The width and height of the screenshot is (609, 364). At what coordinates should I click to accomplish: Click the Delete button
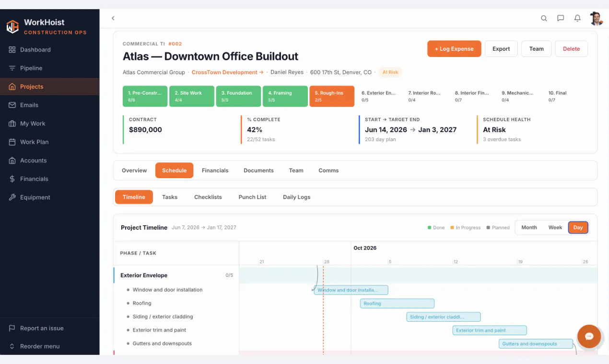point(571,49)
